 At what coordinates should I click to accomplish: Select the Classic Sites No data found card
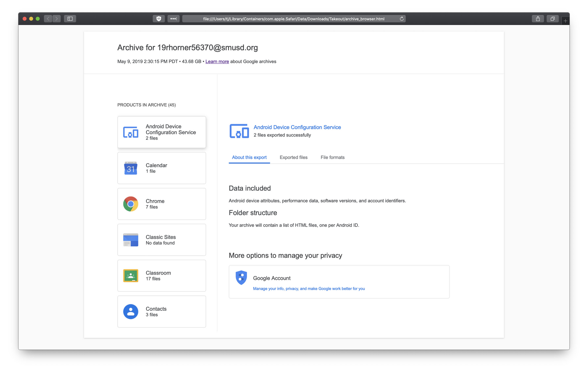[x=162, y=240]
